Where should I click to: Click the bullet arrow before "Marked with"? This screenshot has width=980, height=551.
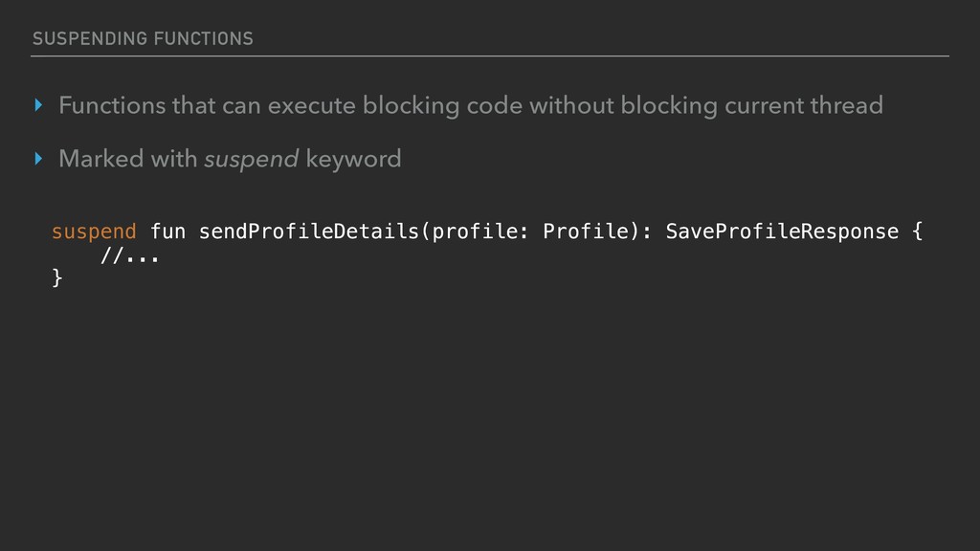38,160
